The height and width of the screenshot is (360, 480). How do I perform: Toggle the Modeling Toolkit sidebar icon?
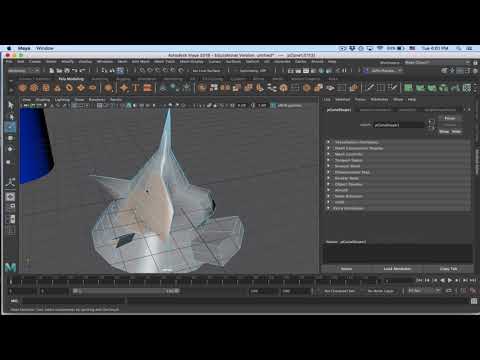[x=444, y=70]
